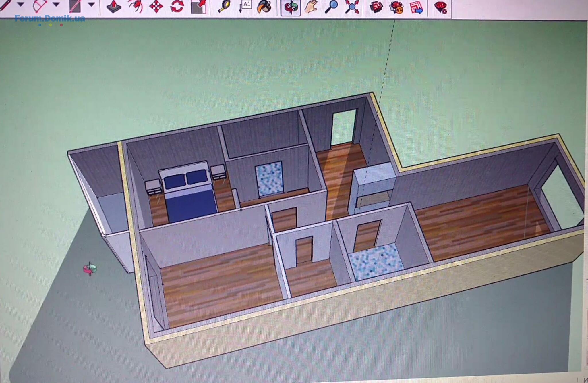Select the Tape Measure tool
588x383 pixels.
tap(225, 7)
